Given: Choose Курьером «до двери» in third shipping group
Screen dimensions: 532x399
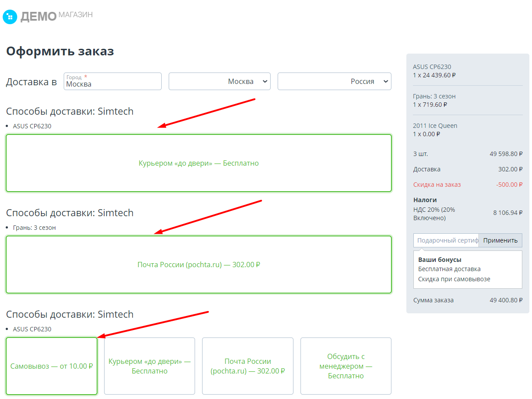Looking at the screenshot, I should point(149,366).
